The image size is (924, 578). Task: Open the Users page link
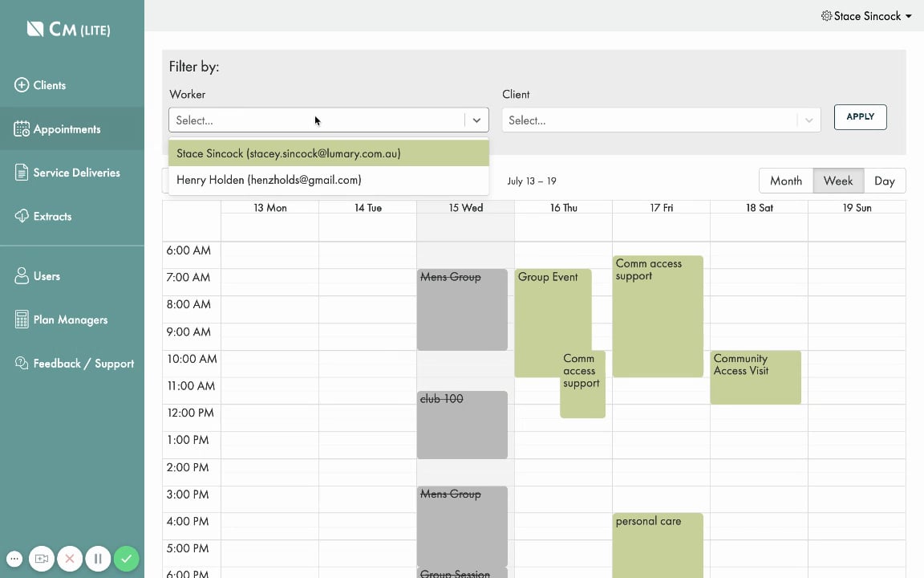click(47, 275)
